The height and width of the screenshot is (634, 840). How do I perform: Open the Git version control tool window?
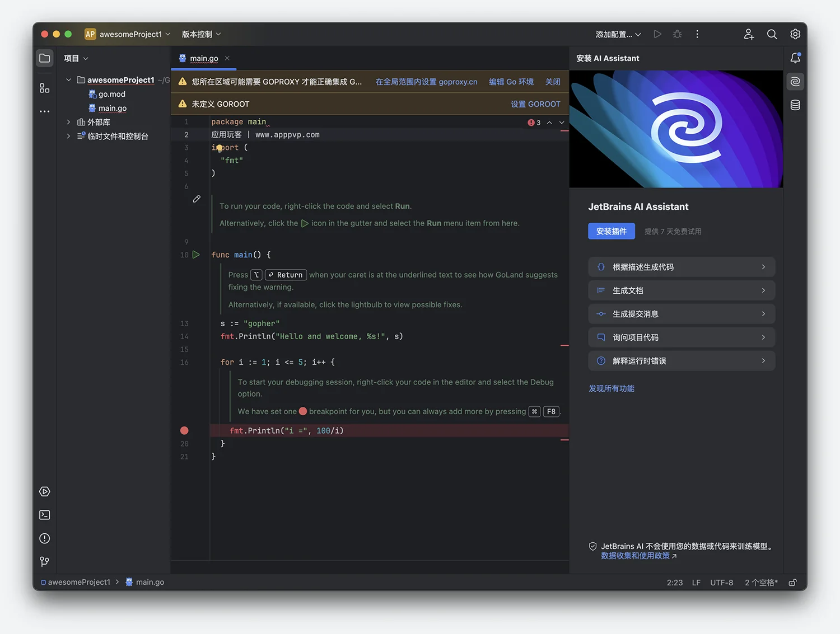(x=45, y=561)
